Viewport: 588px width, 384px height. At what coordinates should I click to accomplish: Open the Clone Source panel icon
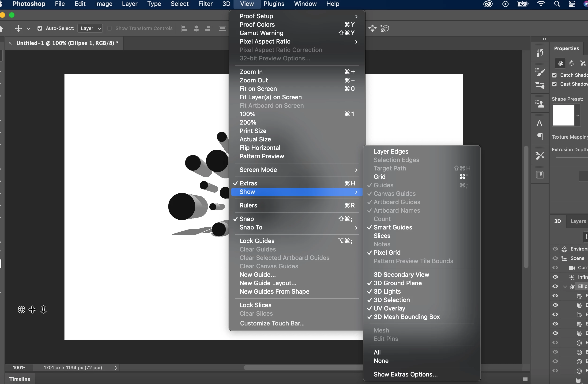coord(540,104)
